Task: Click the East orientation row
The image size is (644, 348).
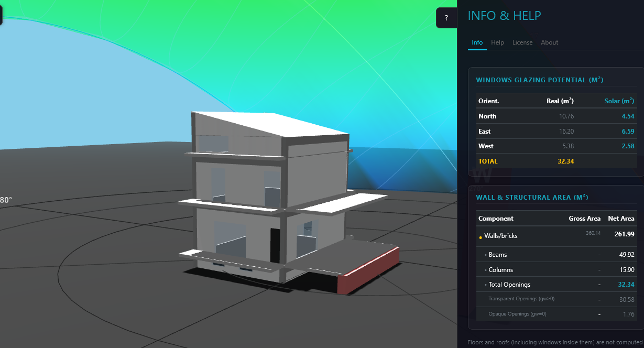Action: pyautogui.click(x=484, y=132)
